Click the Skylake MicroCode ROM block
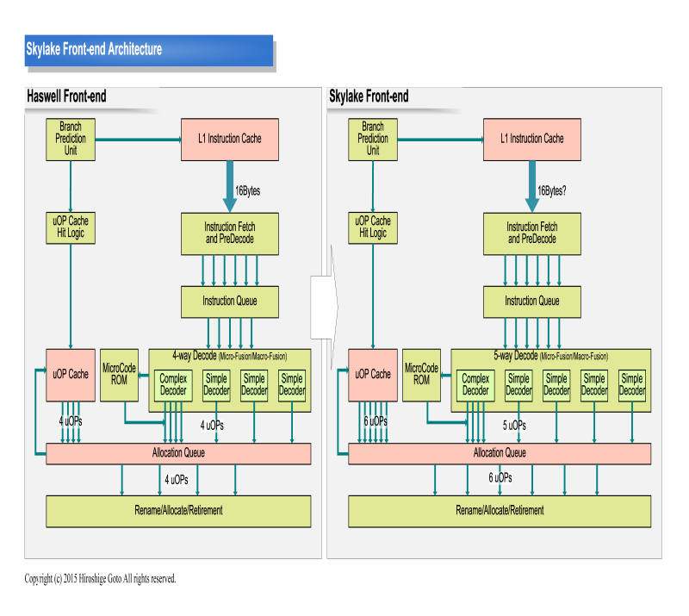Image resolution: width=689 pixels, height=616 pixels. 421,375
